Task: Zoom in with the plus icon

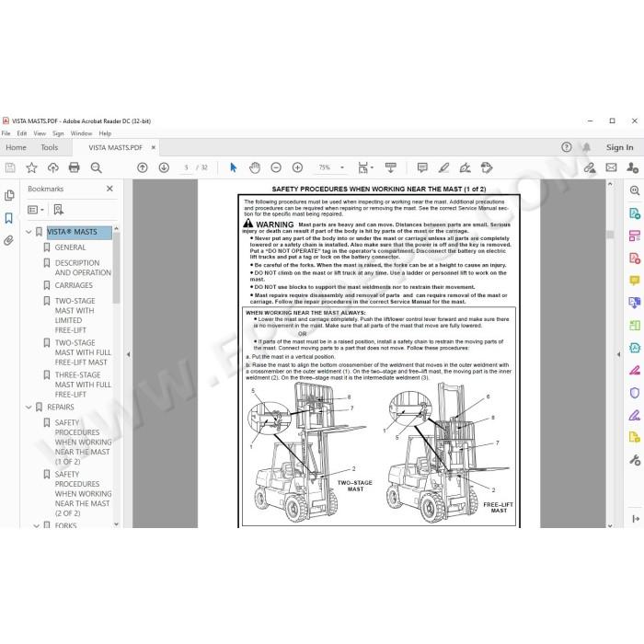Action: click(x=297, y=167)
